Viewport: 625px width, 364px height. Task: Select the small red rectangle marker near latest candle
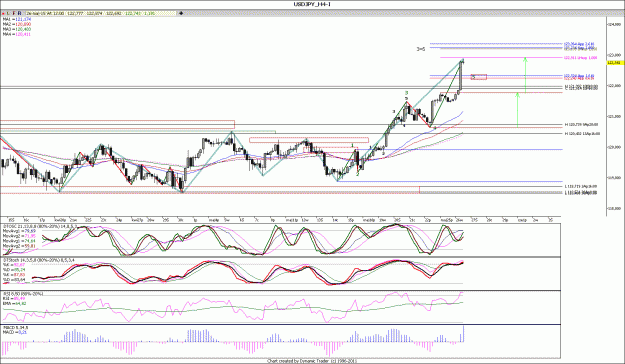[x=479, y=77]
